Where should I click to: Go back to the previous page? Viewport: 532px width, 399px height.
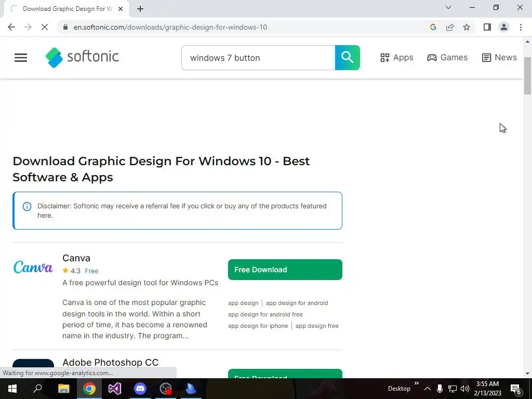11,27
